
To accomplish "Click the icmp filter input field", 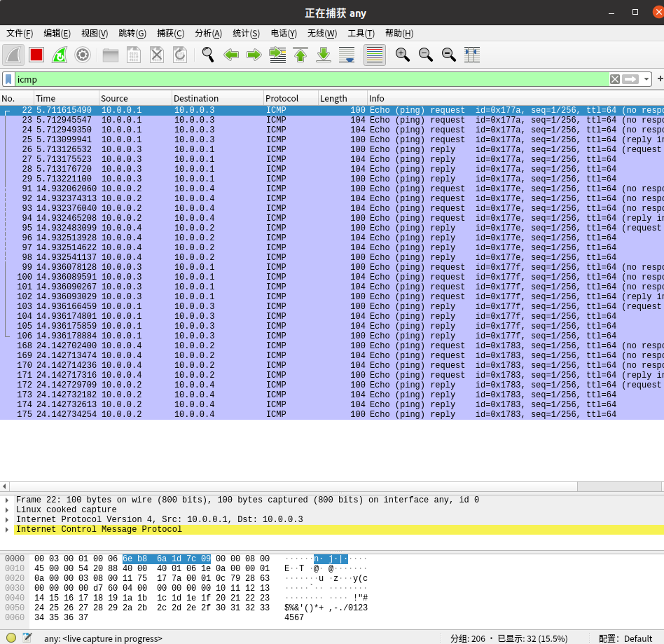I will click(312, 80).
